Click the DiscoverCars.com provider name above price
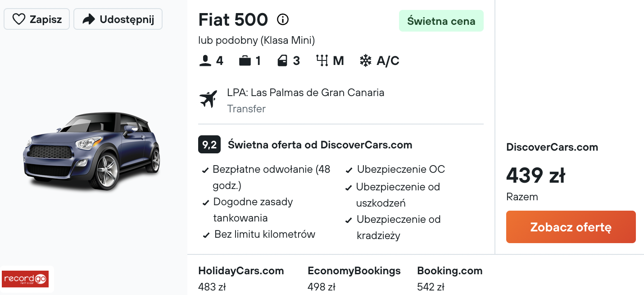This screenshot has height=295, width=644. (552, 147)
